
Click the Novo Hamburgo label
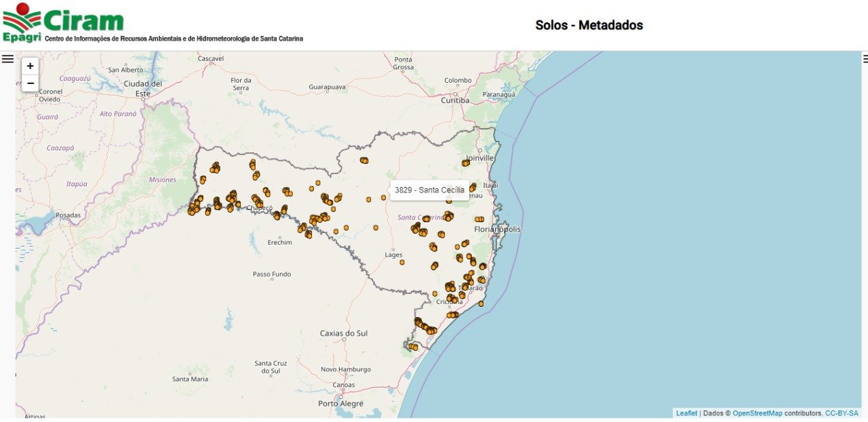point(346,370)
